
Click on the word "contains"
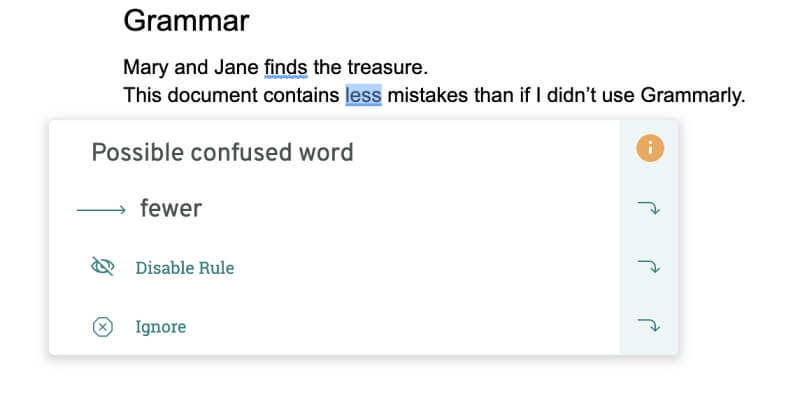pyautogui.click(x=302, y=95)
